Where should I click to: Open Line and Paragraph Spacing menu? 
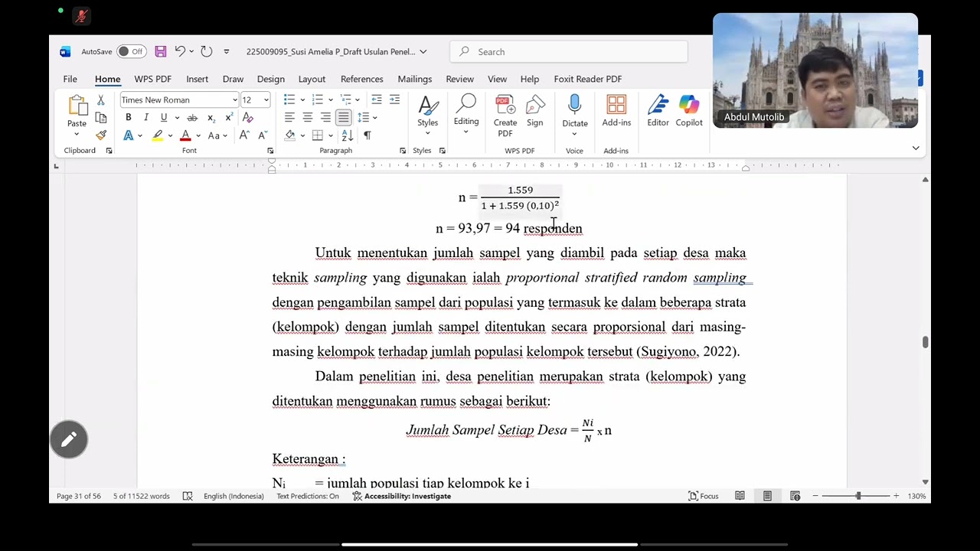coord(364,118)
